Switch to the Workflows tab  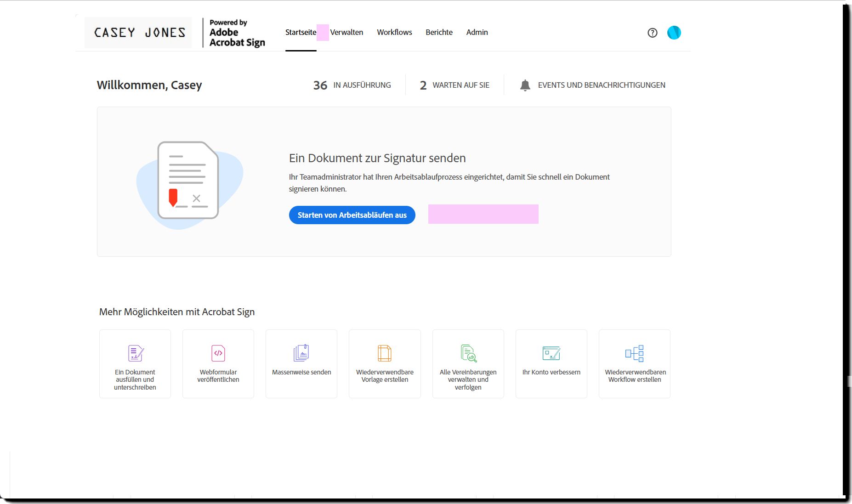click(x=394, y=32)
